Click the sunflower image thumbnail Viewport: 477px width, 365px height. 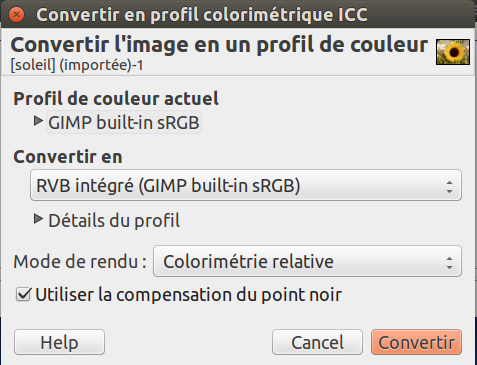453,52
